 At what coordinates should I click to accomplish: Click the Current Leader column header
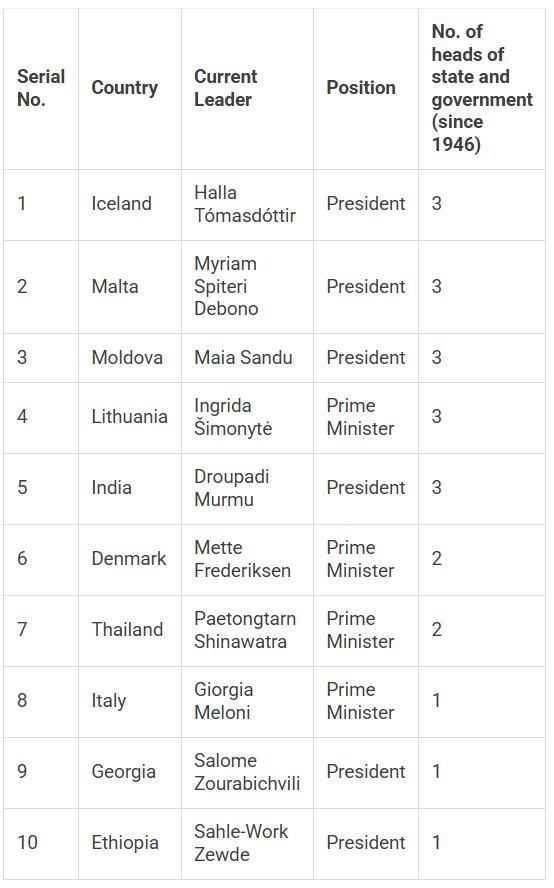pos(225,88)
